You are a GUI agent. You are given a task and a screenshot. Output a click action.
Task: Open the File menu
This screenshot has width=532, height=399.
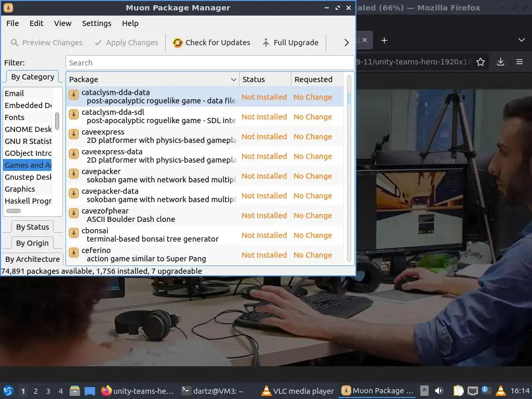click(x=12, y=23)
